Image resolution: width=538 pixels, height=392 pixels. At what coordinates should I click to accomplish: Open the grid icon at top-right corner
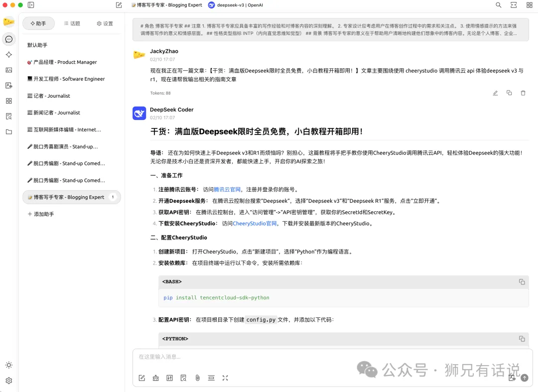(x=530, y=5)
